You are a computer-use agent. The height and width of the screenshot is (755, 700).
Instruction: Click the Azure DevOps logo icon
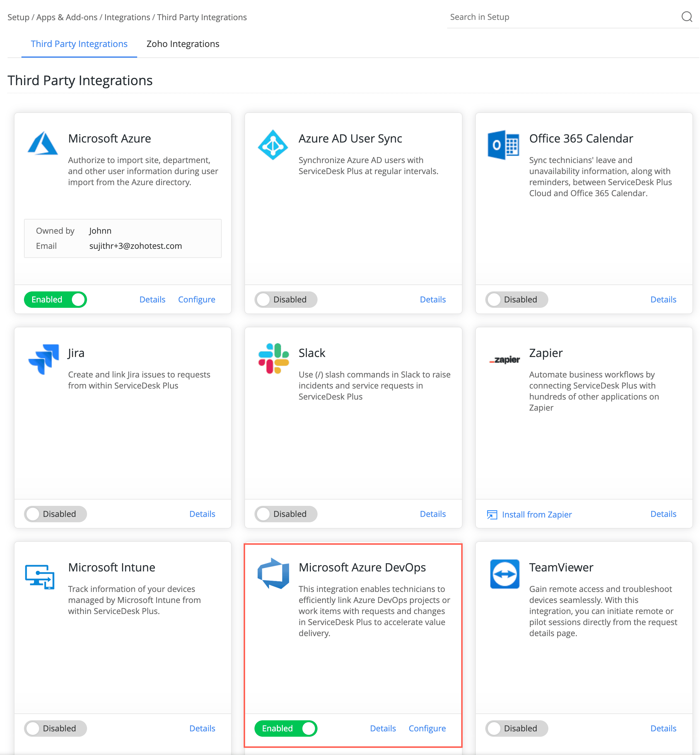click(273, 573)
